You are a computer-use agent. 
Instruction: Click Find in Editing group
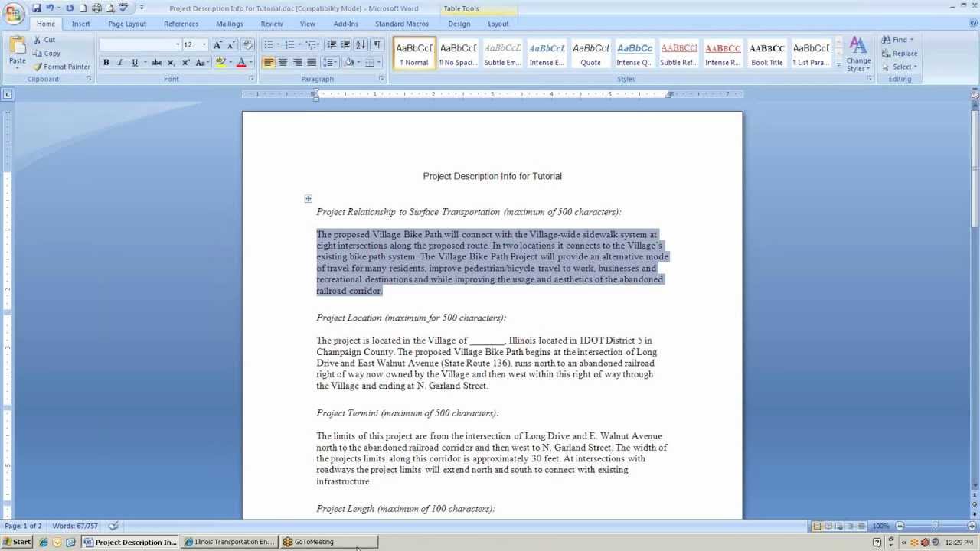point(897,40)
